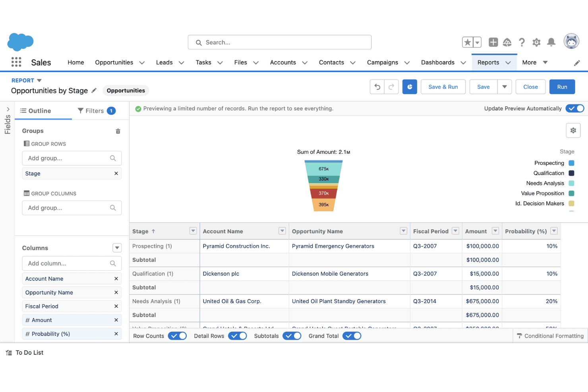This screenshot has width=588, height=392.
Task: Click the global Search field
Action: (280, 42)
